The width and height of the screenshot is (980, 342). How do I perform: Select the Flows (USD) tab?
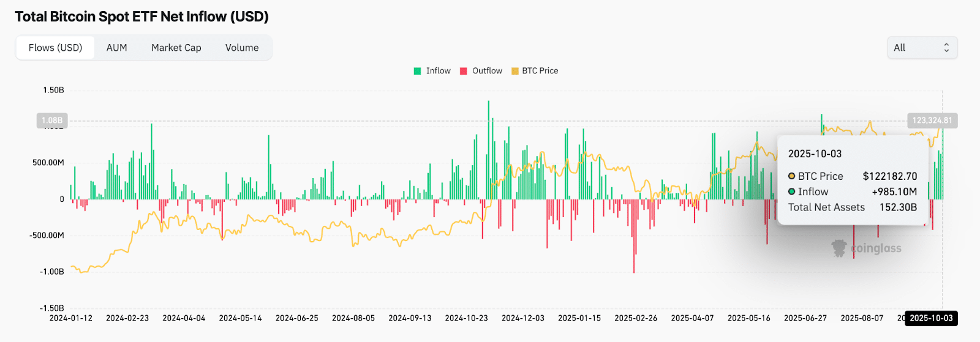point(55,48)
